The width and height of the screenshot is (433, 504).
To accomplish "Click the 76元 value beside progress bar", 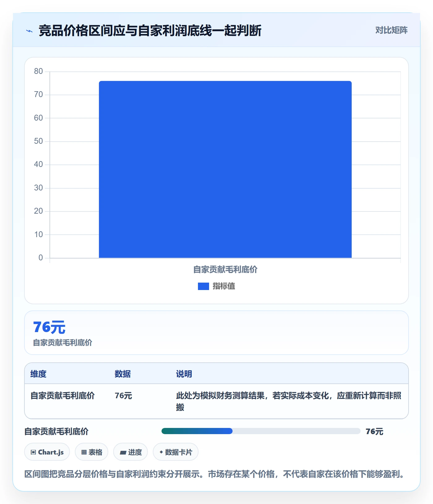I will (375, 432).
